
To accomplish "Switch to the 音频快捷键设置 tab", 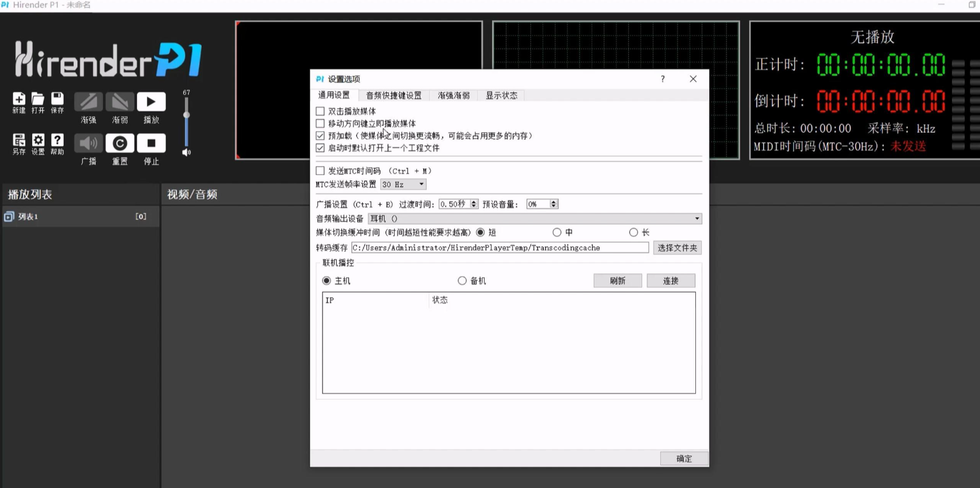I will pos(393,96).
